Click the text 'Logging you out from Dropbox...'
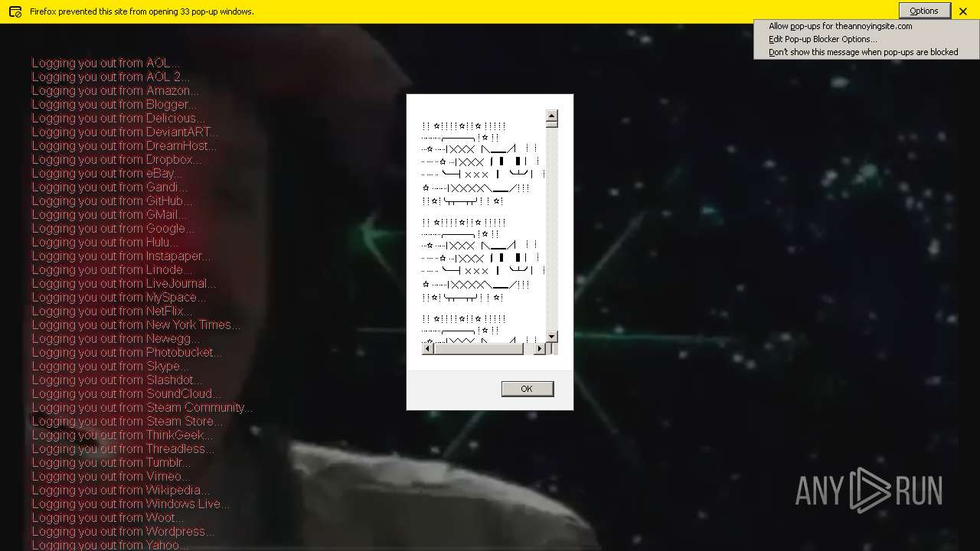This screenshot has width=980, height=551. [116, 159]
